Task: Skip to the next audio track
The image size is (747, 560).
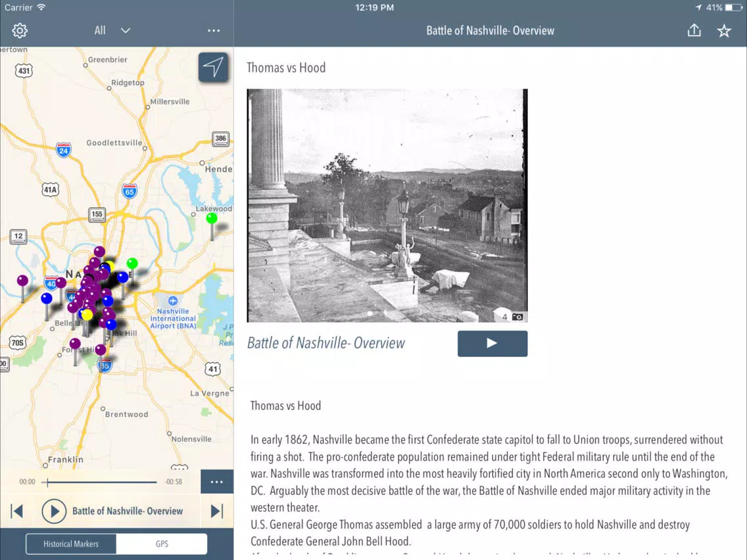Action: tap(217, 511)
